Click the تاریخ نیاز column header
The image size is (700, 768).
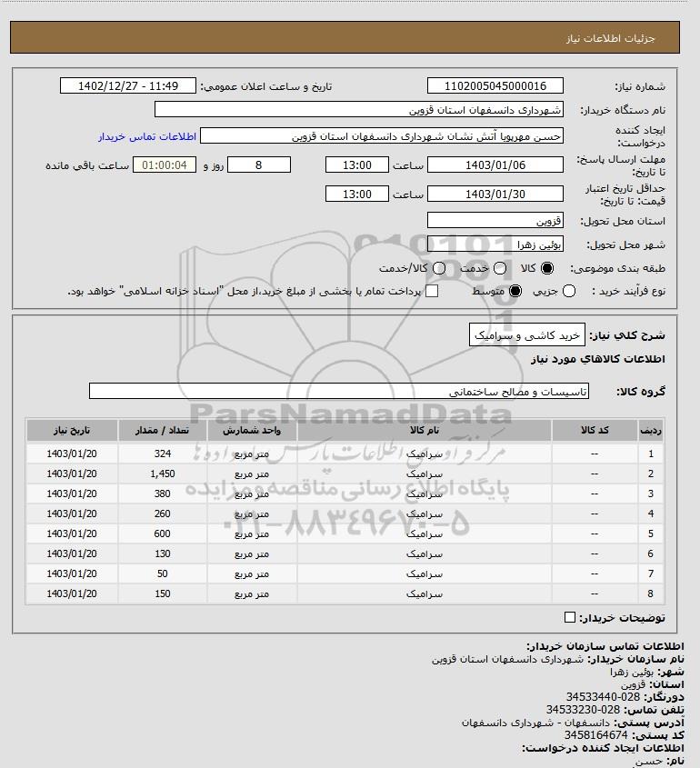(x=72, y=430)
